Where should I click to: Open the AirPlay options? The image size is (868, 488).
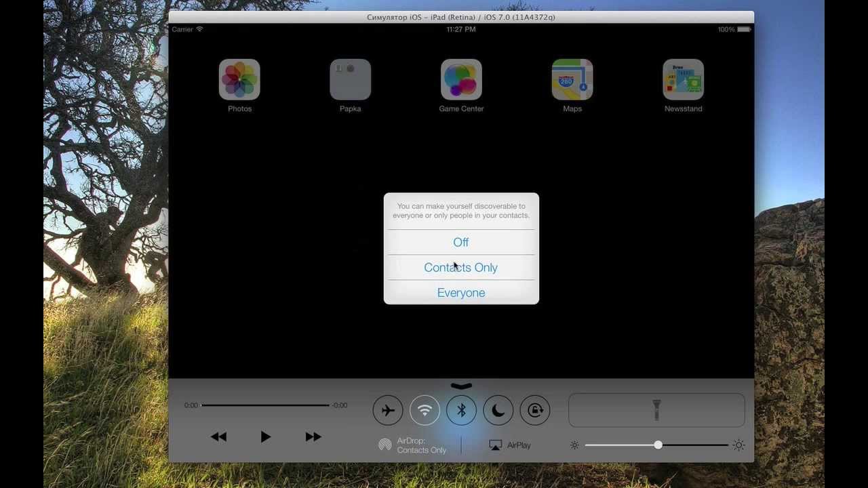(510, 445)
